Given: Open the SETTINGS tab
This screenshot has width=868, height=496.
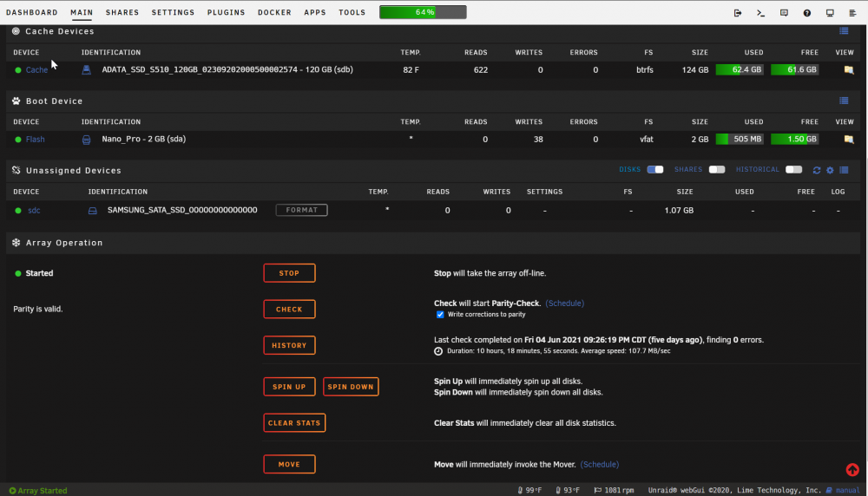Looking at the screenshot, I should point(174,12).
